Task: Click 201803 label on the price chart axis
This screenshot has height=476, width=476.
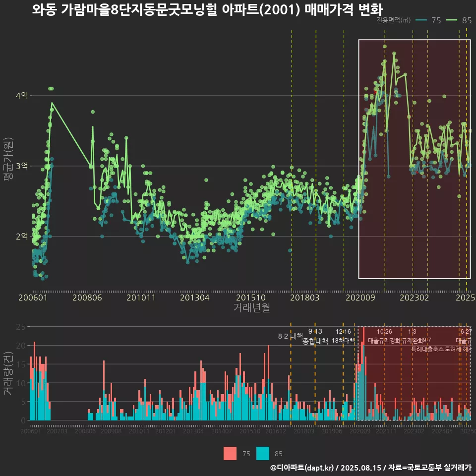Action: (305, 297)
